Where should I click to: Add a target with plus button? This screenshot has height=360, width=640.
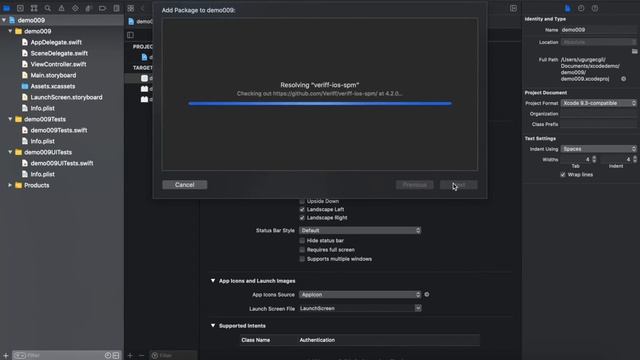130,356
